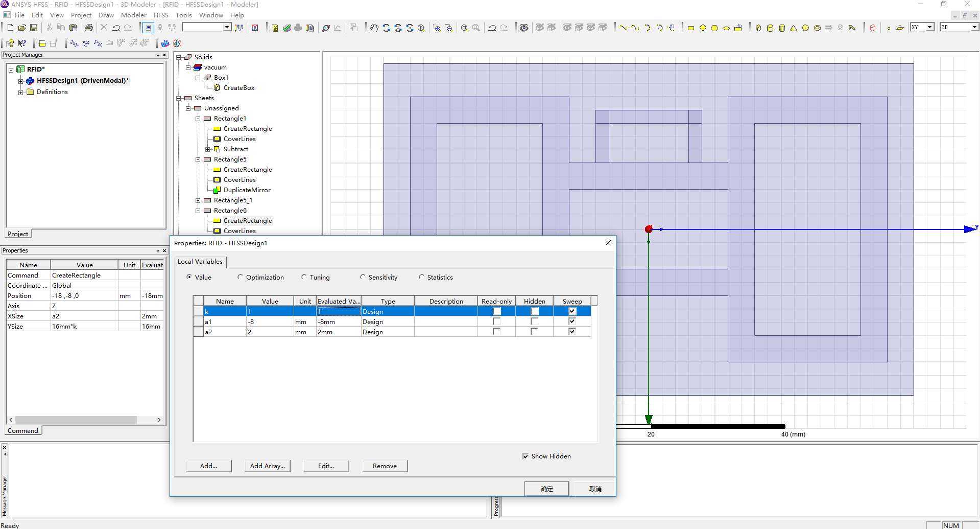
Task: Expand the Definitions folder node
Action: coord(20,92)
